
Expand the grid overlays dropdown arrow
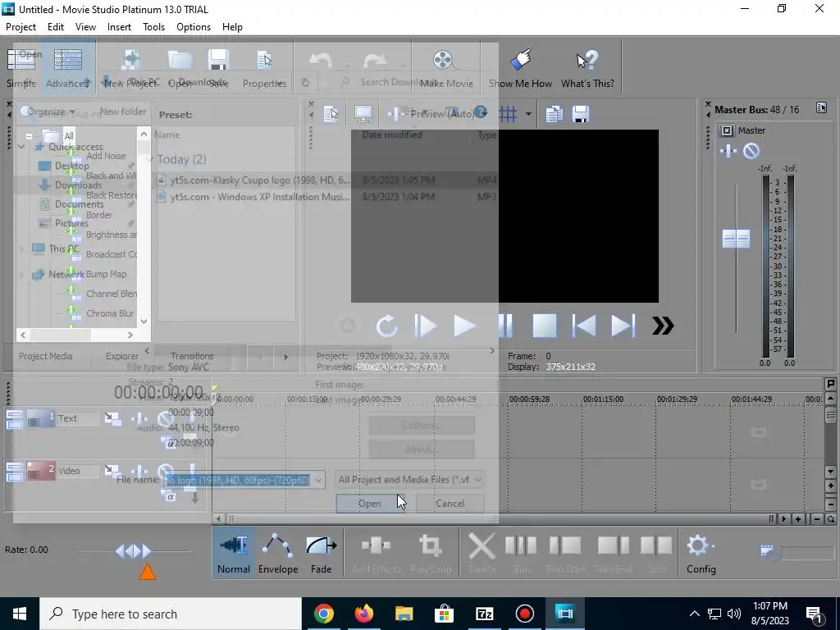pyautogui.click(x=528, y=113)
